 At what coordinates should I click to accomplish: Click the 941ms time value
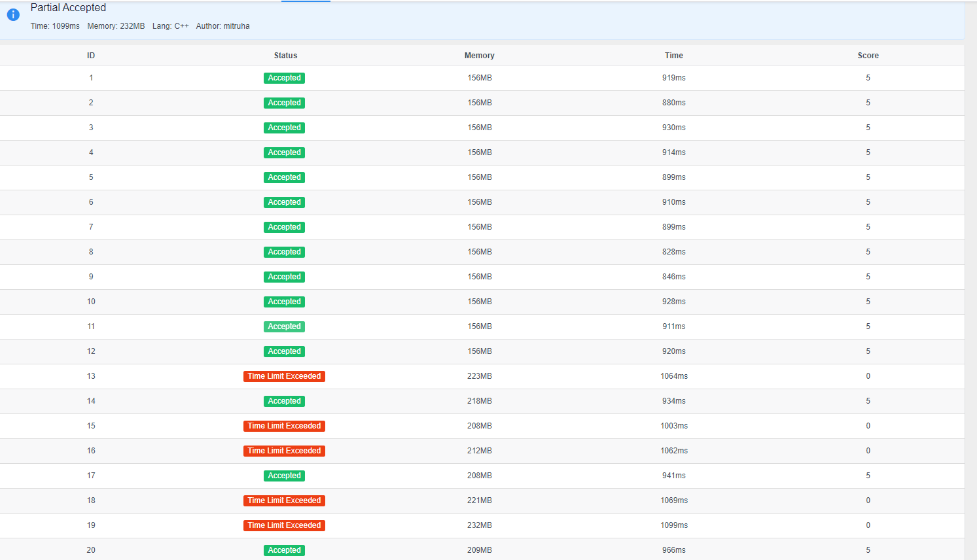pos(674,476)
